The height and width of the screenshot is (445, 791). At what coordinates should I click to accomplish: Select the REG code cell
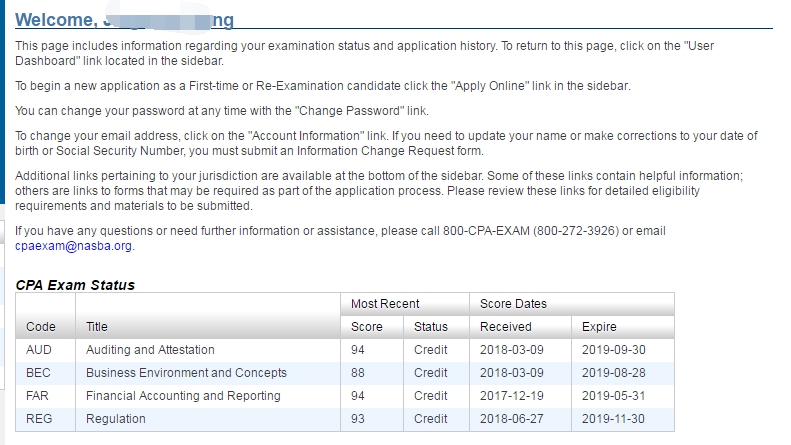(x=40, y=419)
